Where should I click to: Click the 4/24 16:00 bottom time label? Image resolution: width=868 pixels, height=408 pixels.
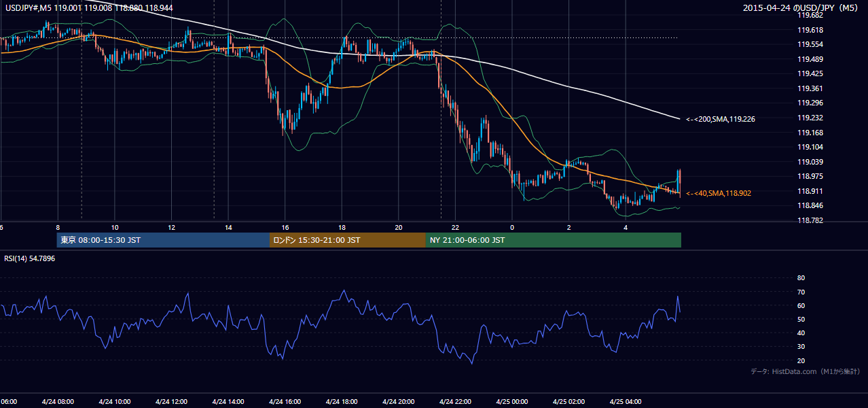[285, 401]
